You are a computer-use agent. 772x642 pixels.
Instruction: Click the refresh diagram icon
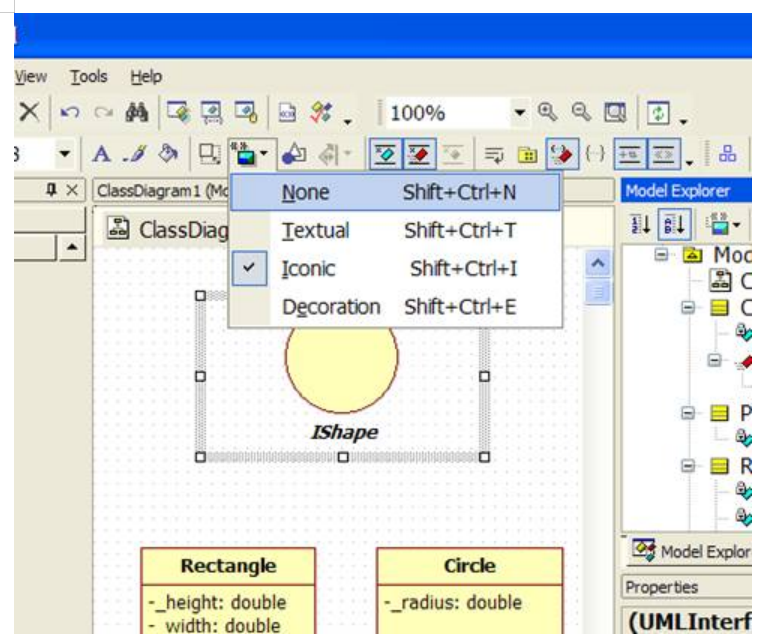click(659, 112)
